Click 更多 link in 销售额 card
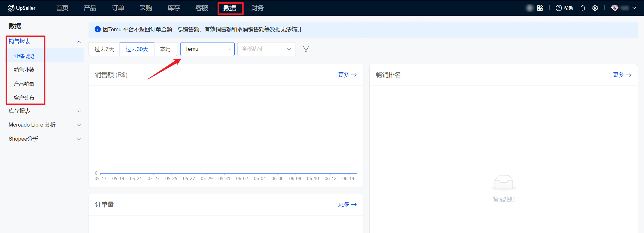 347,75
